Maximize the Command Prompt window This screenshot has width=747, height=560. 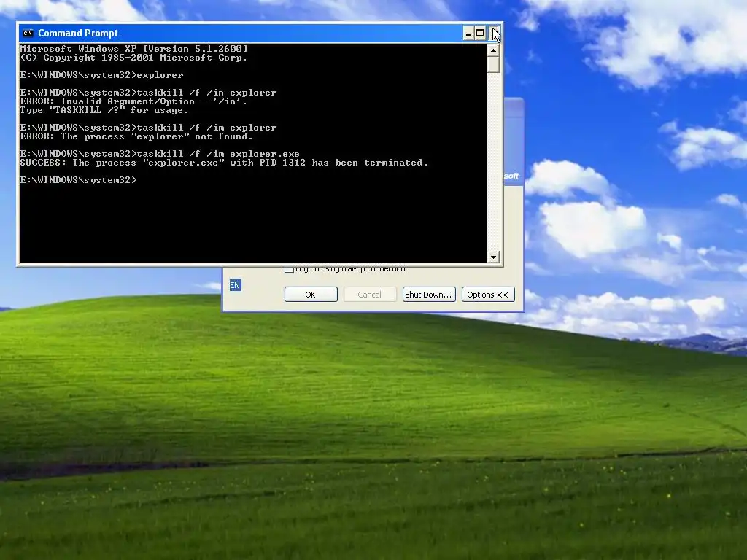coord(480,33)
